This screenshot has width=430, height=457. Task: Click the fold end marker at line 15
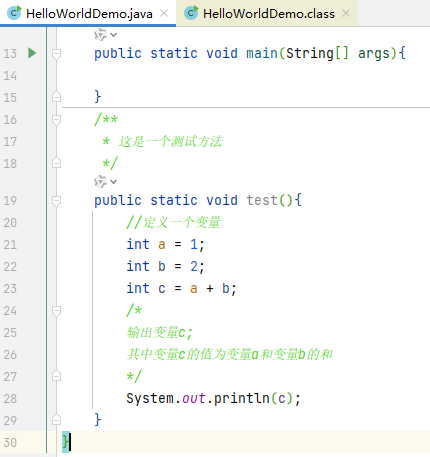click(56, 97)
